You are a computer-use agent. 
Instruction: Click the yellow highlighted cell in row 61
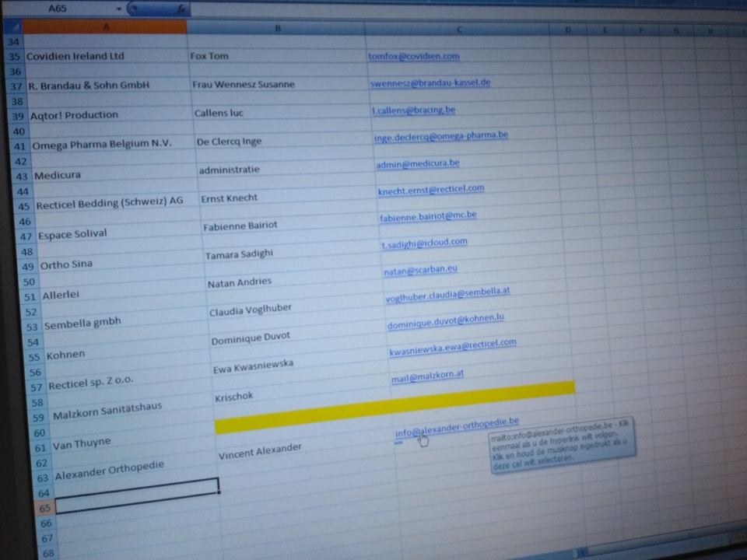click(395, 408)
